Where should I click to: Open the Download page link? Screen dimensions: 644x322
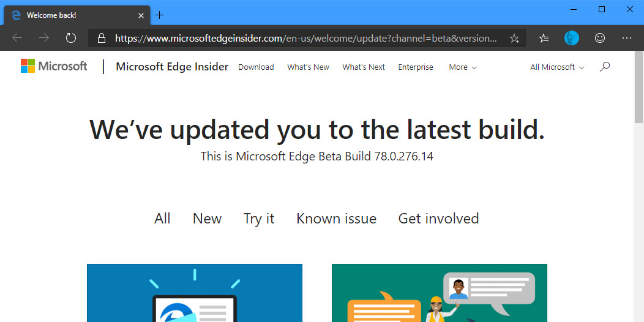point(256,67)
